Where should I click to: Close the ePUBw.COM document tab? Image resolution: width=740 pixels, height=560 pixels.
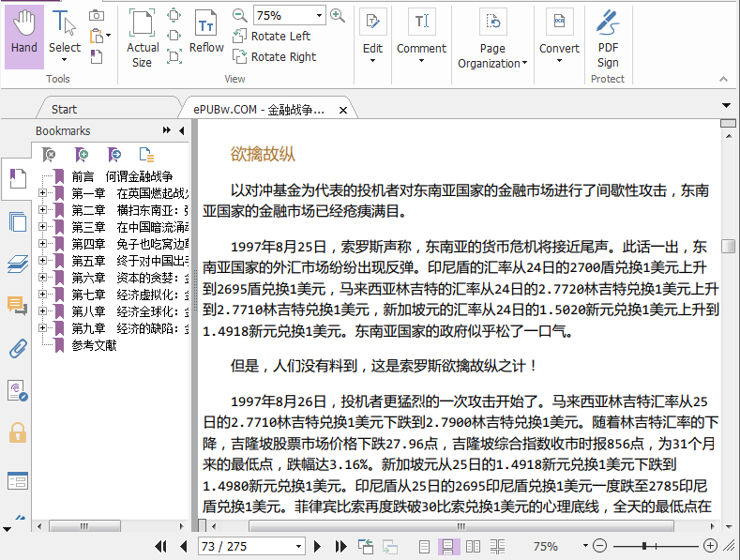[x=343, y=110]
